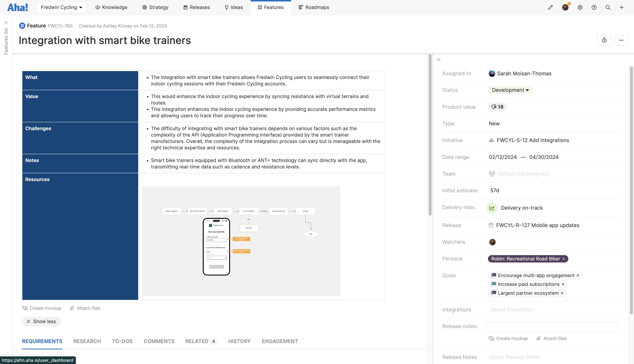This screenshot has width=634, height=364.
Task: Open the Fredwin Cycling workspace dropdown
Action: pyautogui.click(x=61, y=7)
